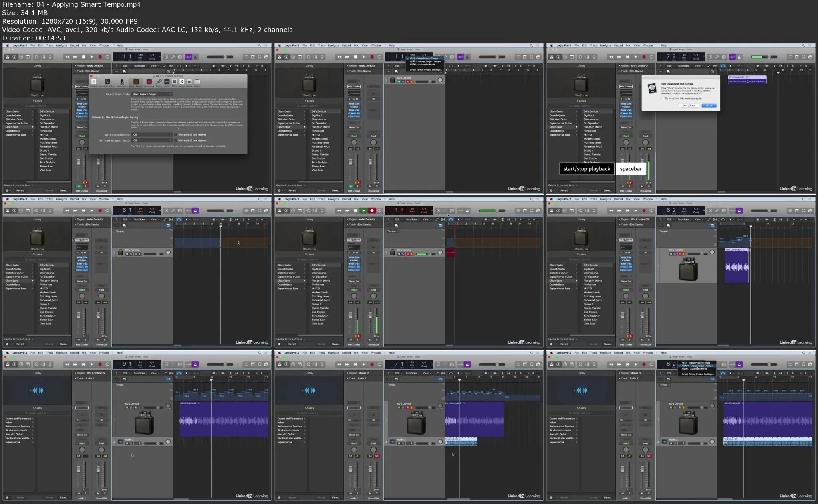This screenshot has height=504, width=818.
Task: Open Functions menu in top-right frame
Action: [x=684, y=66]
